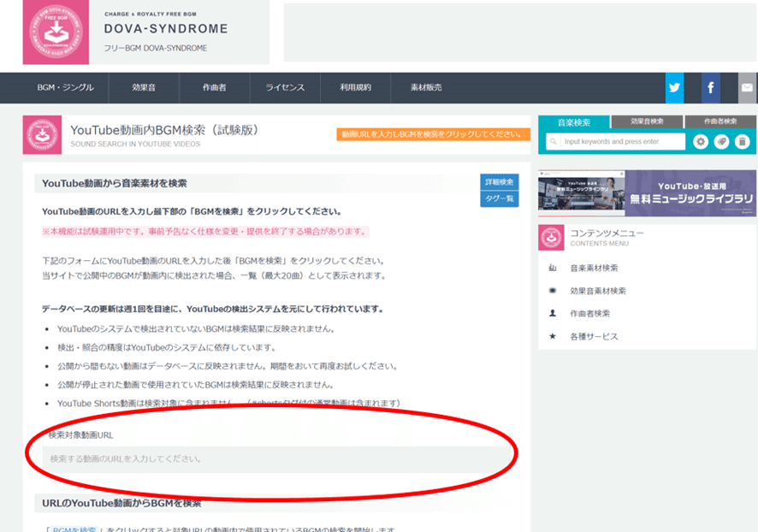
Task: Open 各種サービス in contents menu
Action: tap(594, 336)
